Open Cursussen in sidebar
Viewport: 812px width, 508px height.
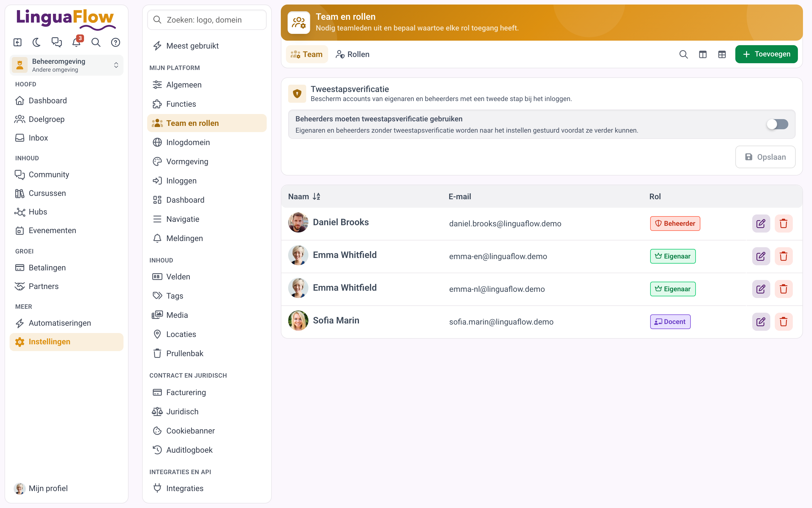(x=67, y=193)
